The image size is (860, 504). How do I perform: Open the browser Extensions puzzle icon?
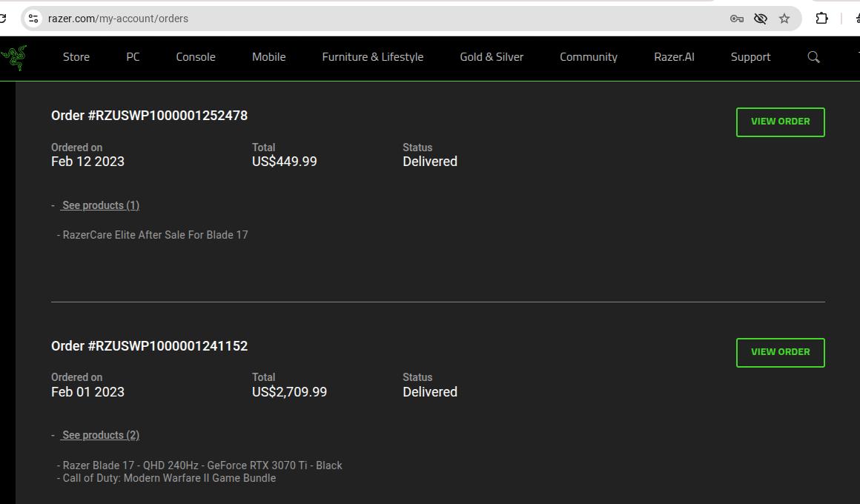(x=821, y=19)
